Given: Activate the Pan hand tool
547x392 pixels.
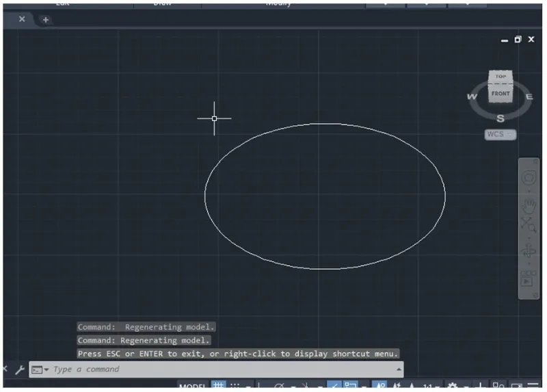Looking at the screenshot, I should click(529, 206).
